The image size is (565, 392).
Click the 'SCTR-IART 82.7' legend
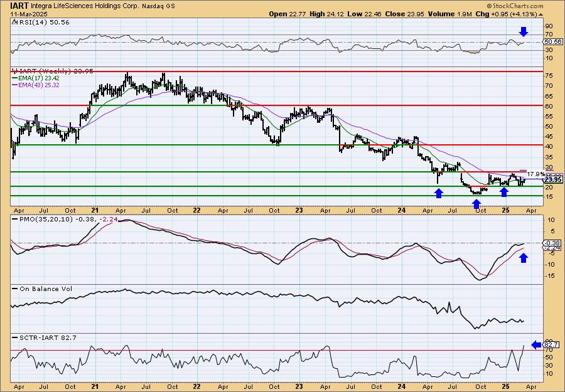(44, 337)
